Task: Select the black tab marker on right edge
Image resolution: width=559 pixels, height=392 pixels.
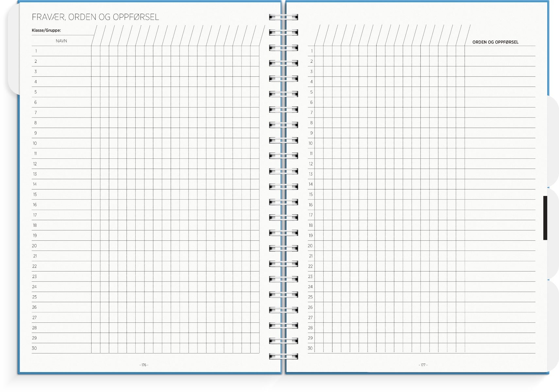Action: (545, 218)
